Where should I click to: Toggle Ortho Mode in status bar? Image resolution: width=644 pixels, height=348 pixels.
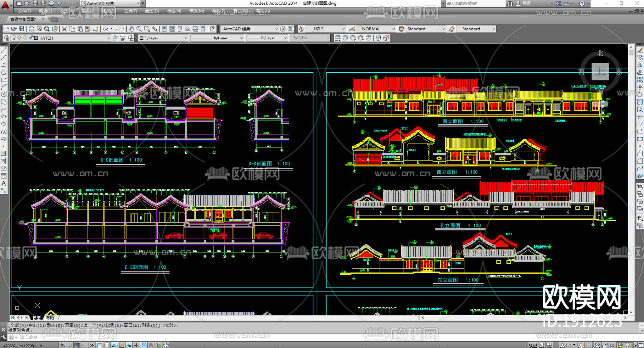(x=84, y=345)
